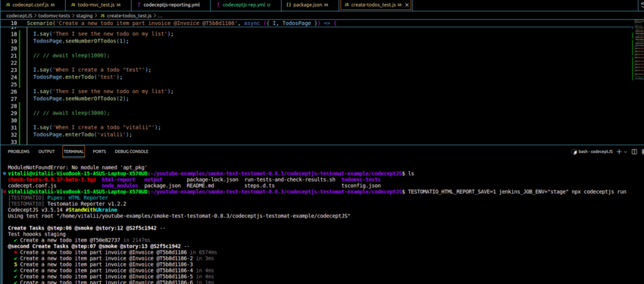Close the create-todos_test.js tab

(407, 5)
